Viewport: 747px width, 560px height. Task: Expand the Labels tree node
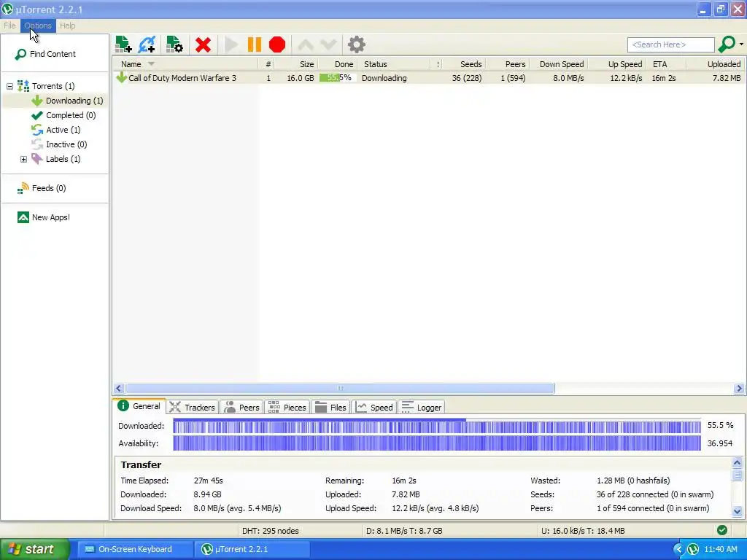[23, 159]
